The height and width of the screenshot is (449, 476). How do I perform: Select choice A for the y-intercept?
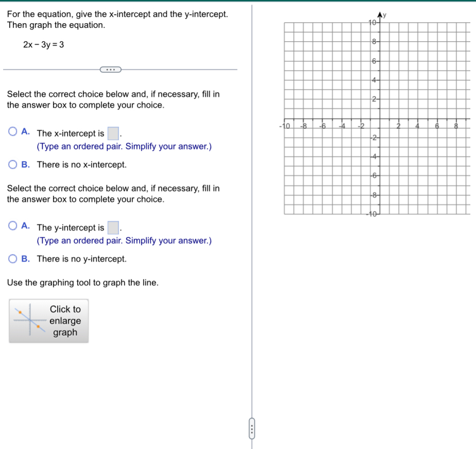(x=12, y=225)
